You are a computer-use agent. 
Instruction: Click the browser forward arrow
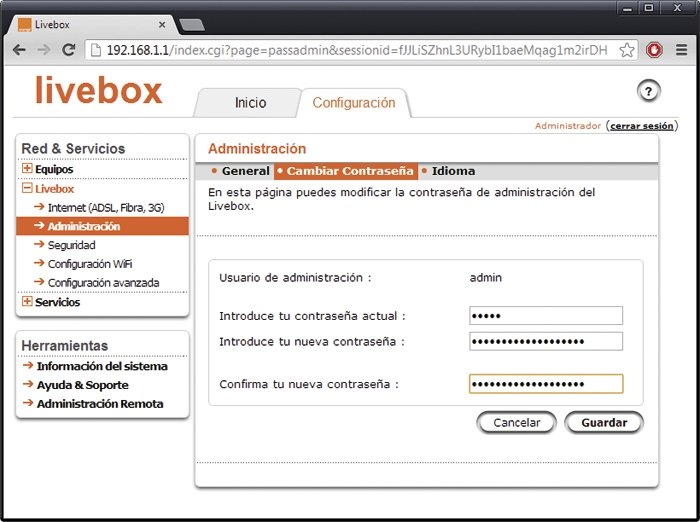[44, 50]
